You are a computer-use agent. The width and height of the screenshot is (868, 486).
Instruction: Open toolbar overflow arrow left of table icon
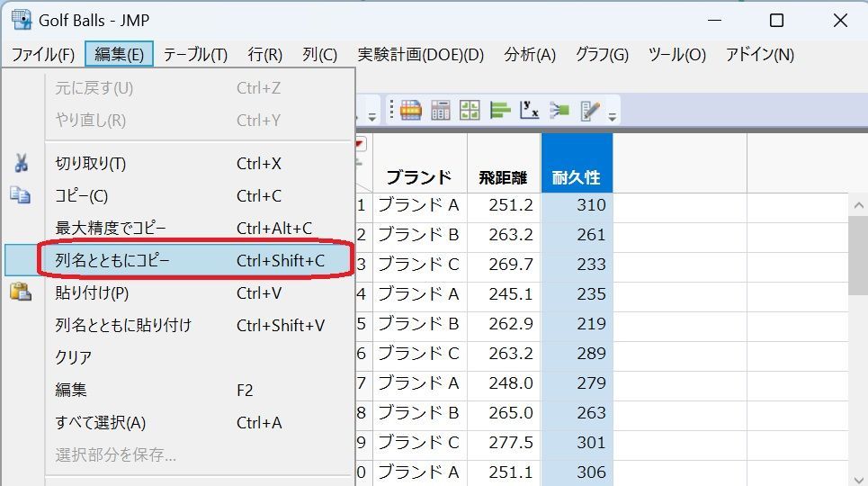click(x=372, y=116)
